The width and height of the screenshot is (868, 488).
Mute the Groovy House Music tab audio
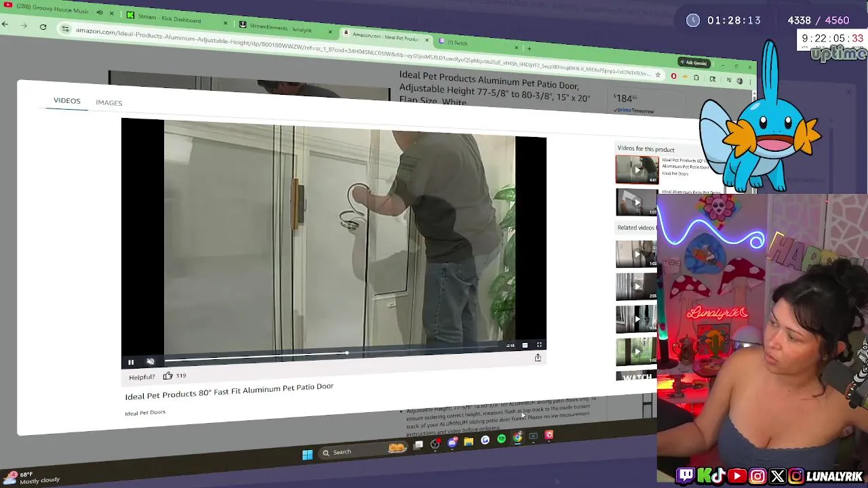pos(100,12)
